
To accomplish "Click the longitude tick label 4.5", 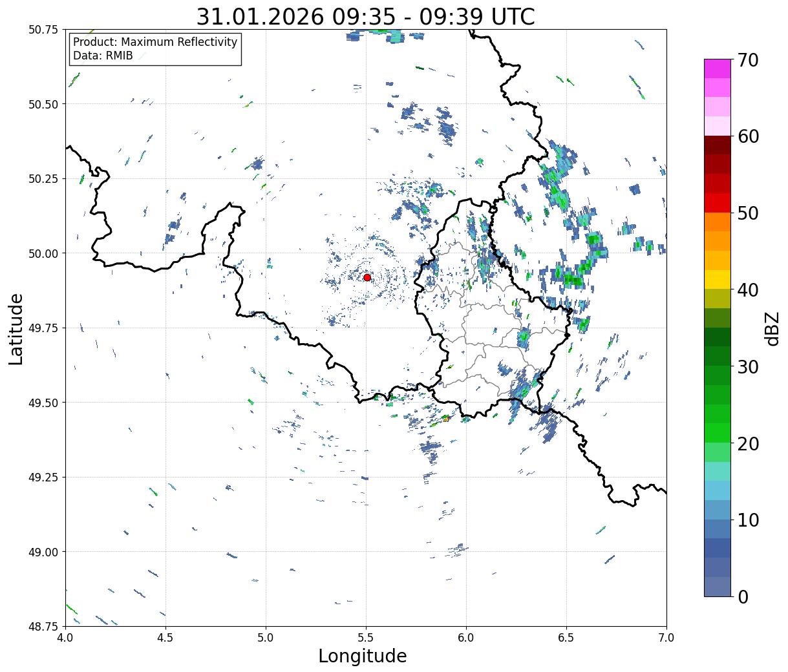I will 165,637.
